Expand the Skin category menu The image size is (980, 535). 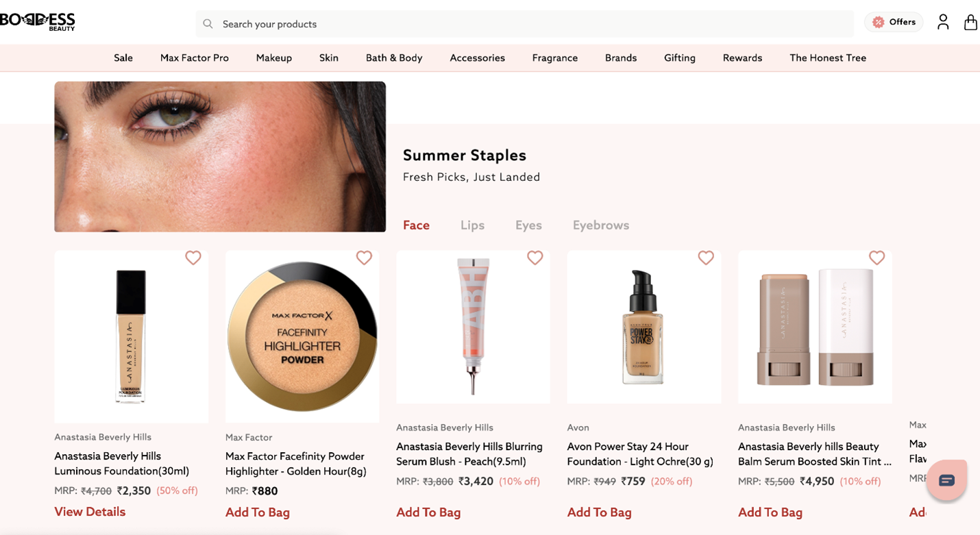pyautogui.click(x=329, y=58)
